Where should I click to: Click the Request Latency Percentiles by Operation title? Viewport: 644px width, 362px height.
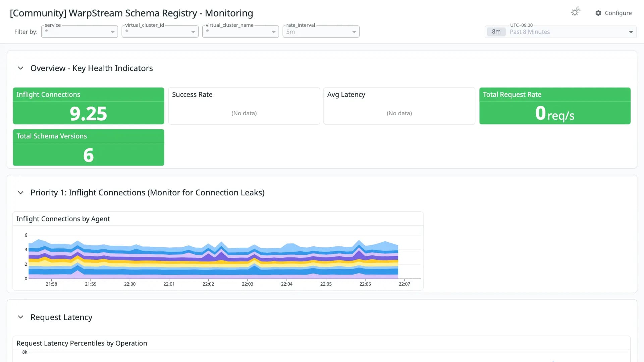82,343
